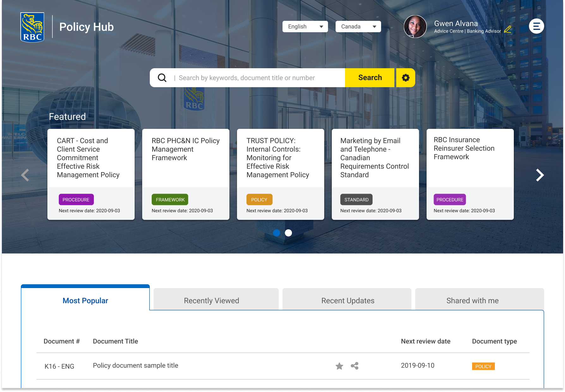Screen dimensions: 565x392
Task: Open the English language dropdown
Action: 305,27
